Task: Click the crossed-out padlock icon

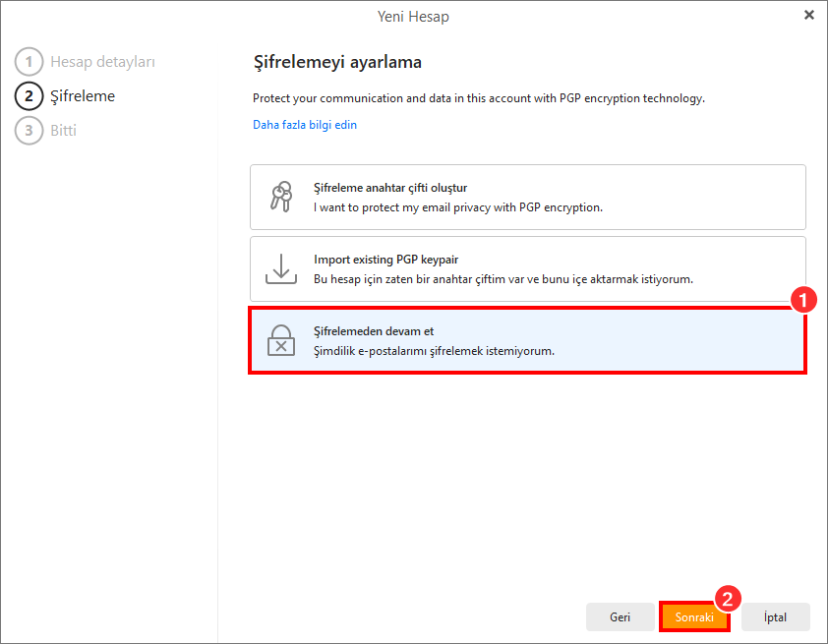Action: (x=280, y=340)
